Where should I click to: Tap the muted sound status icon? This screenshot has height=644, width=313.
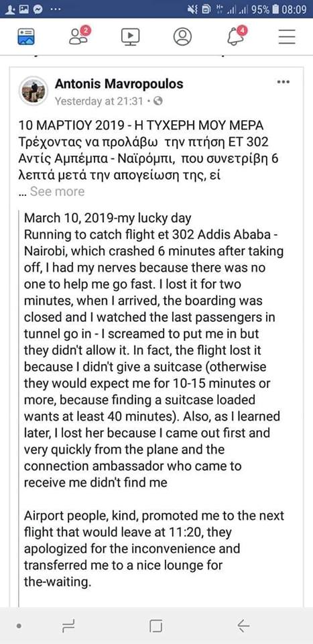(193, 9)
